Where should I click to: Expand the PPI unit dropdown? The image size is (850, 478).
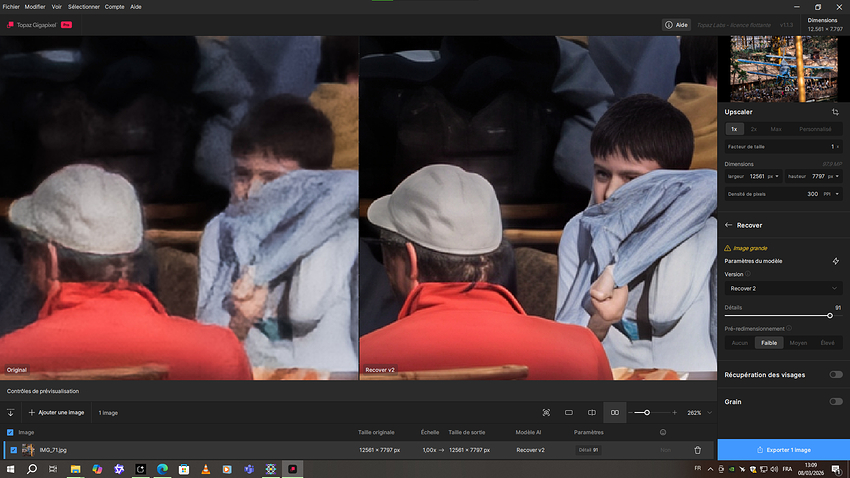click(830, 194)
